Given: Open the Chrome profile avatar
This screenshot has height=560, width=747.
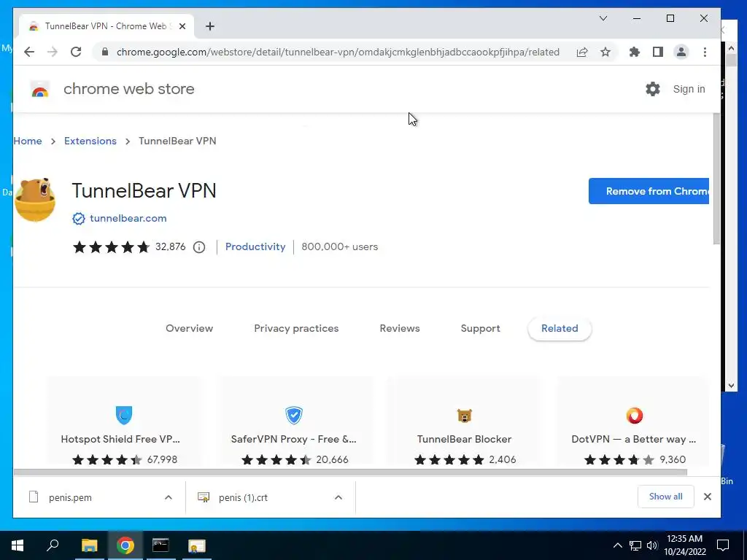Looking at the screenshot, I should [681, 52].
